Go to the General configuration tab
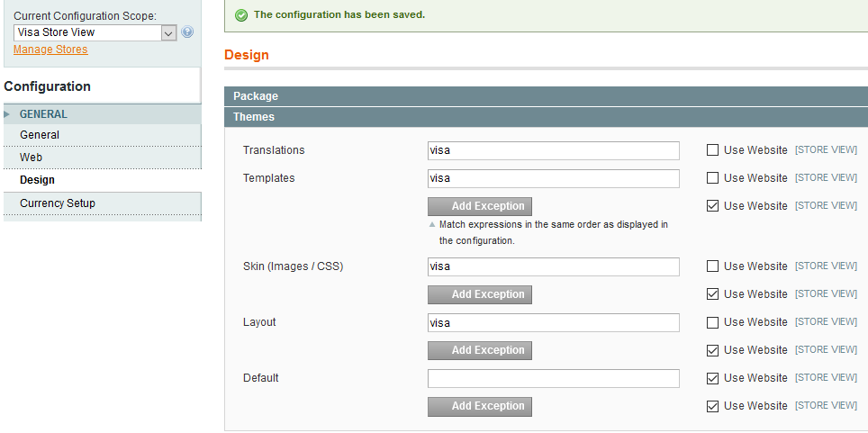Image resolution: width=868 pixels, height=433 pixels. 40,135
